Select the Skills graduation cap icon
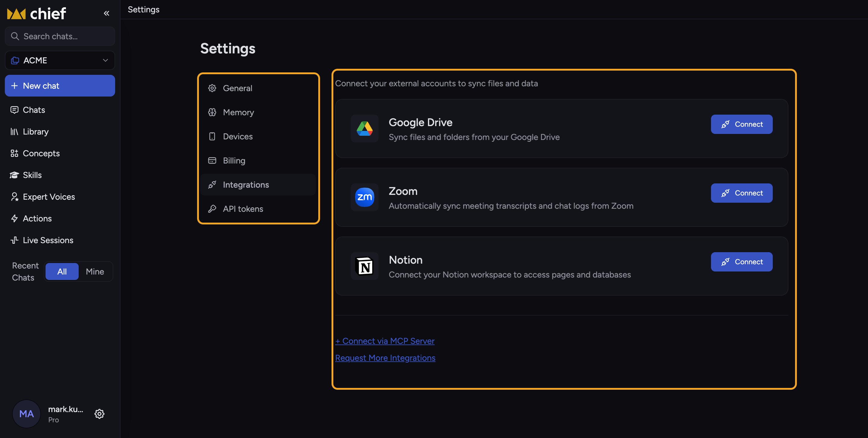 pyautogui.click(x=14, y=175)
